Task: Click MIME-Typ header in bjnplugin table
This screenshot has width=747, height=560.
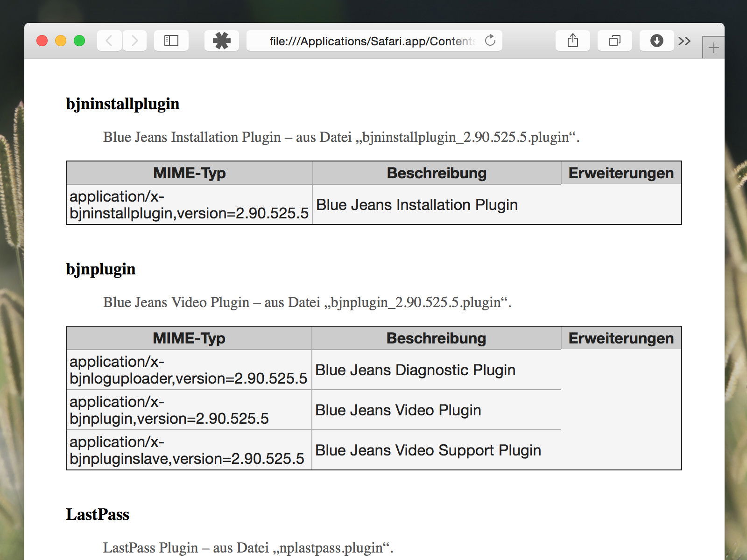Action: [x=189, y=338]
